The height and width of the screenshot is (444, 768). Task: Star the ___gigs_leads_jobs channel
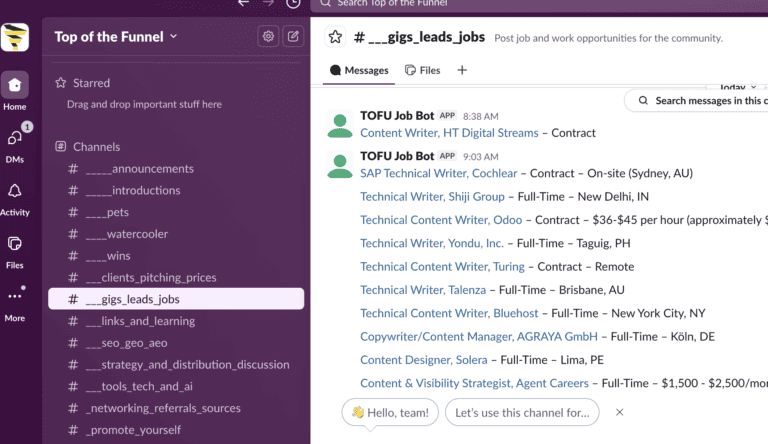[x=335, y=38]
